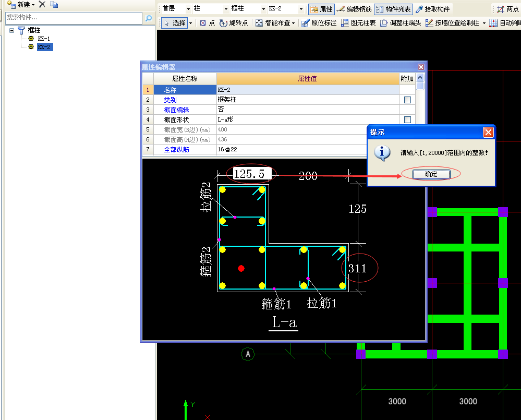Click the 原位标注 in-place annotation tool
This screenshot has width=521, height=420.
319,22
